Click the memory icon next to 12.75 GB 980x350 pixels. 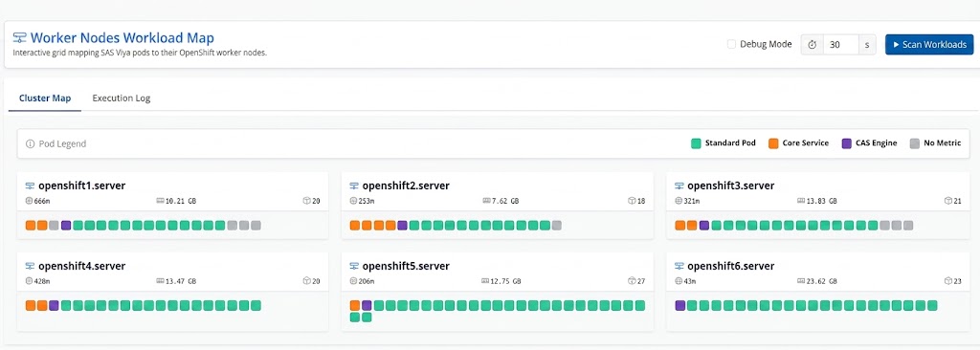(x=485, y=281)
